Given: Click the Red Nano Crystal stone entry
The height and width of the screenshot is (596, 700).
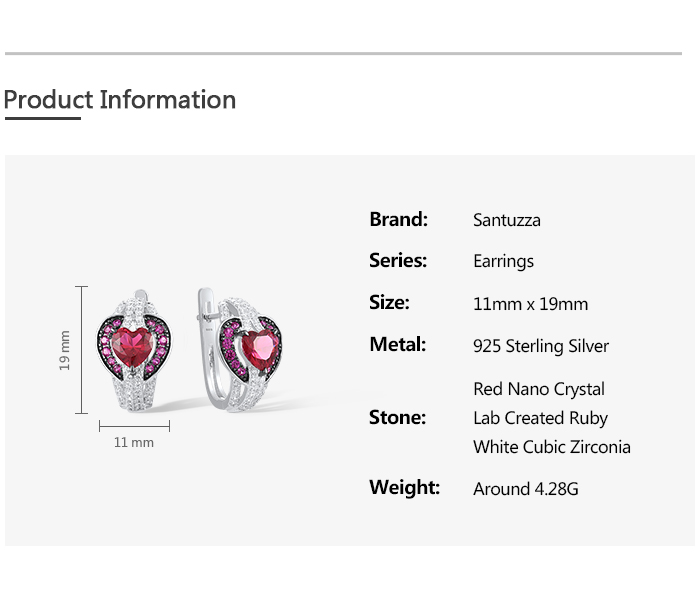Looking at the screenshot, I should (x=539, y=389).
